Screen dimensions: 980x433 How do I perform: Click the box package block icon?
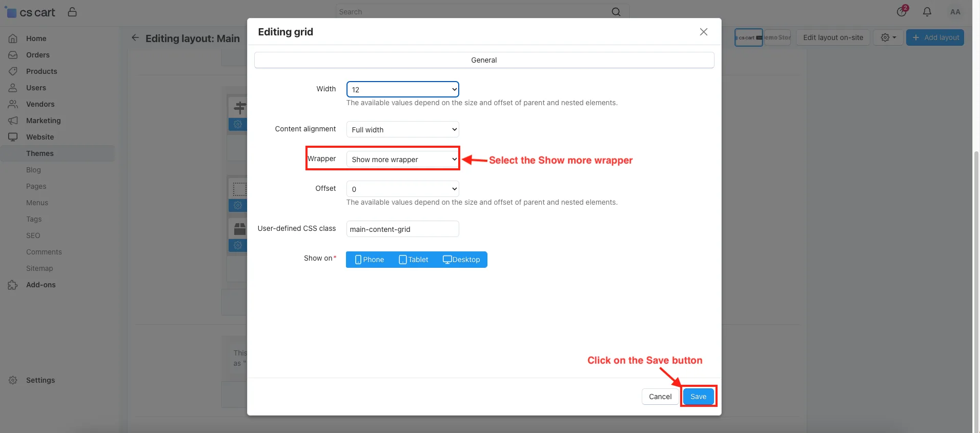coord(240,229)
